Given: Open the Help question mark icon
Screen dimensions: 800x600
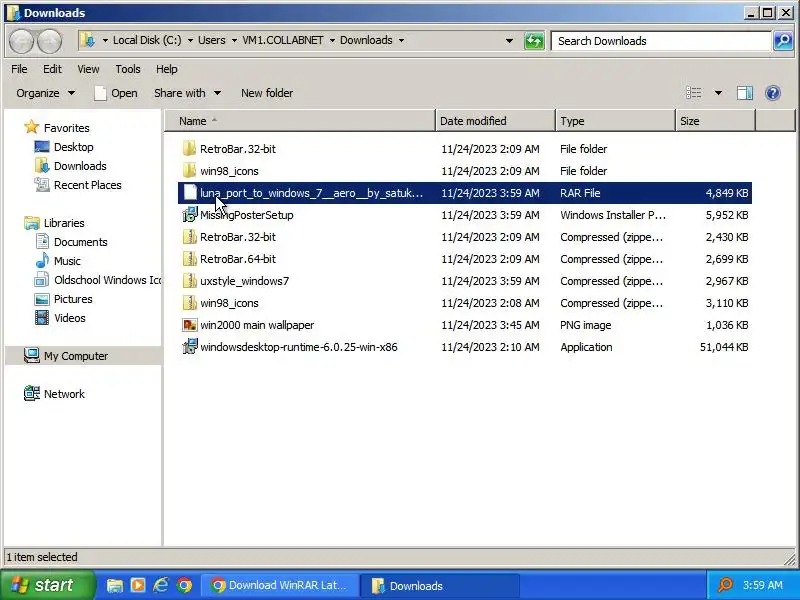Looking at the screenshot, I should pyautogui.click(x=772, y=93).
